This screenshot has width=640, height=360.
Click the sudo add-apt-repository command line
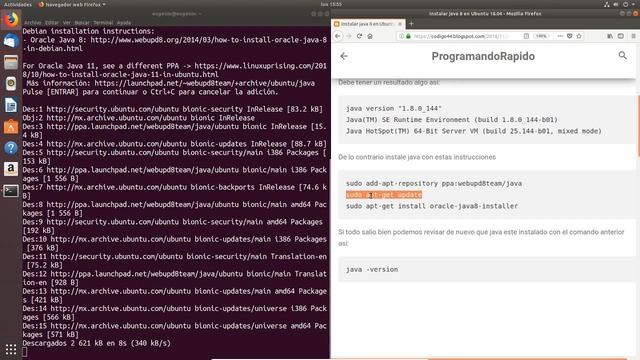point(434,183)
